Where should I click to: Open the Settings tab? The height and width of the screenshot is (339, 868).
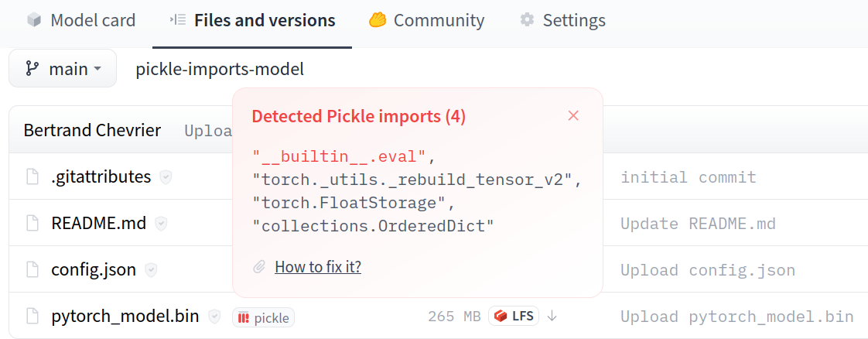[563, 20]
